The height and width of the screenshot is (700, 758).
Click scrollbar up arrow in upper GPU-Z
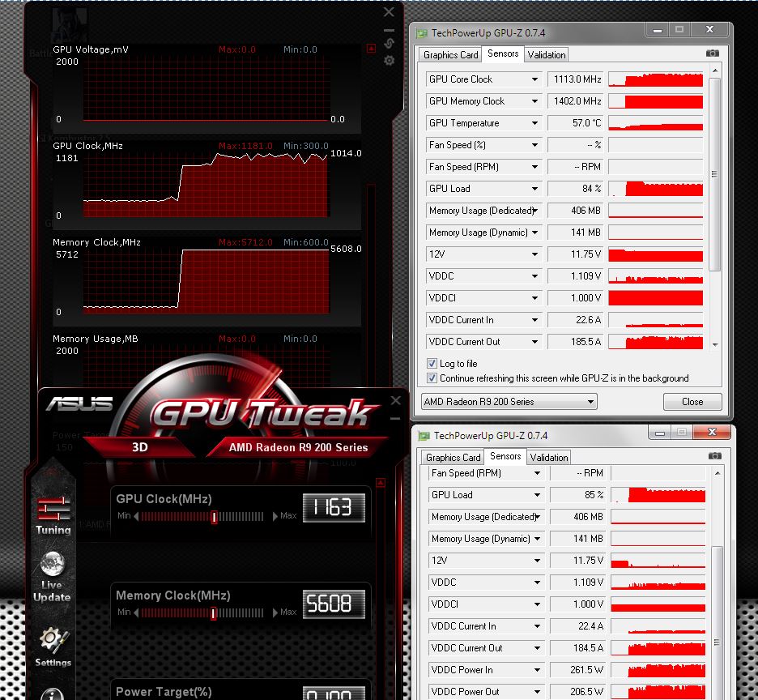click(715, 70)
